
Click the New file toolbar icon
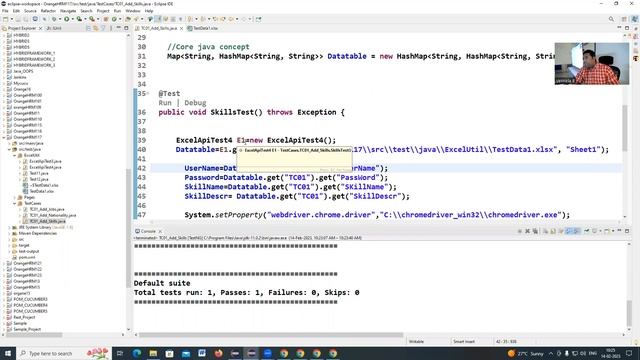click(5, 19)
